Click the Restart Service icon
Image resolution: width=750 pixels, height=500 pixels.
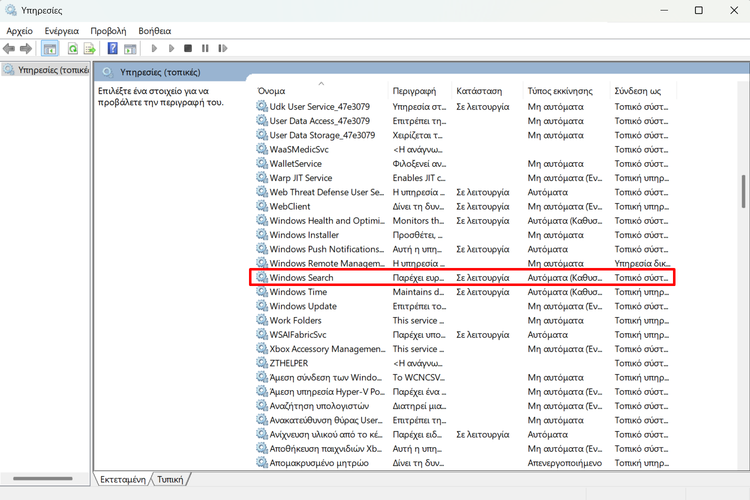[x=222, y=48]
